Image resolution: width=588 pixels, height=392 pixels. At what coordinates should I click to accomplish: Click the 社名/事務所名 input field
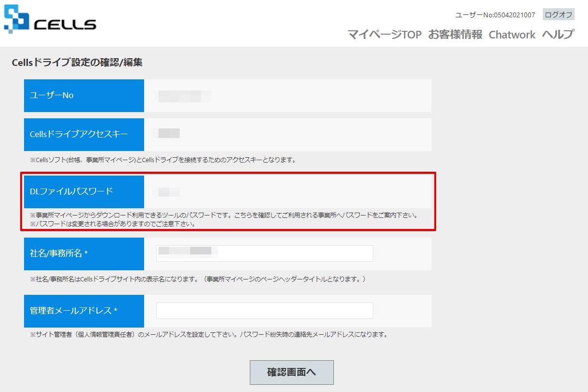point(265,253)
